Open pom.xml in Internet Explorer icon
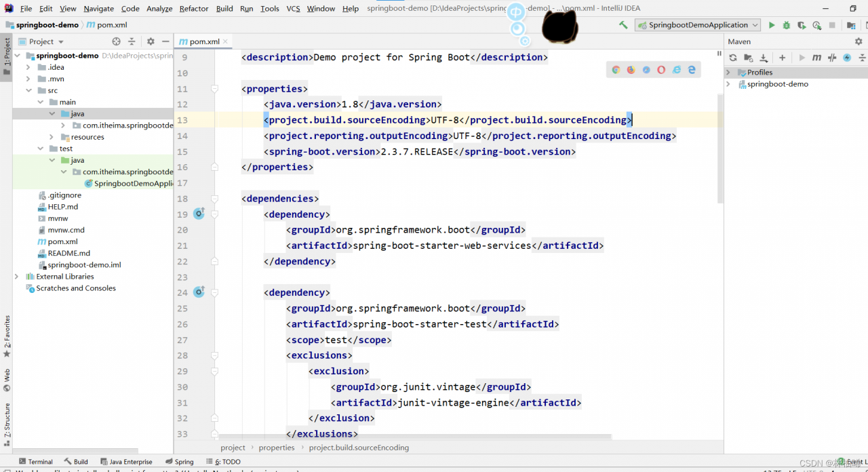This screenshot has height=472, width=868. click(676, 70)
